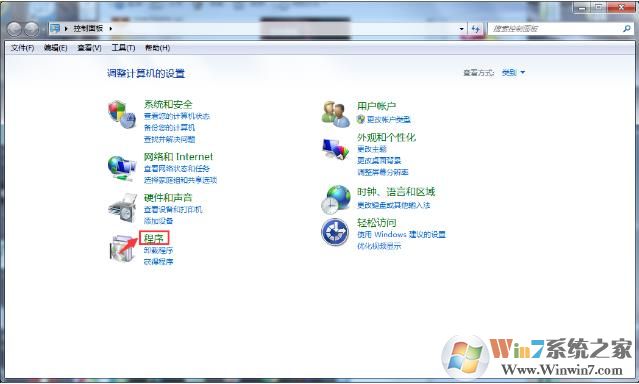Screen dimensions: 639x384
Task: Open 轻松访问 heading link
Action: click(x=377, y=223)
